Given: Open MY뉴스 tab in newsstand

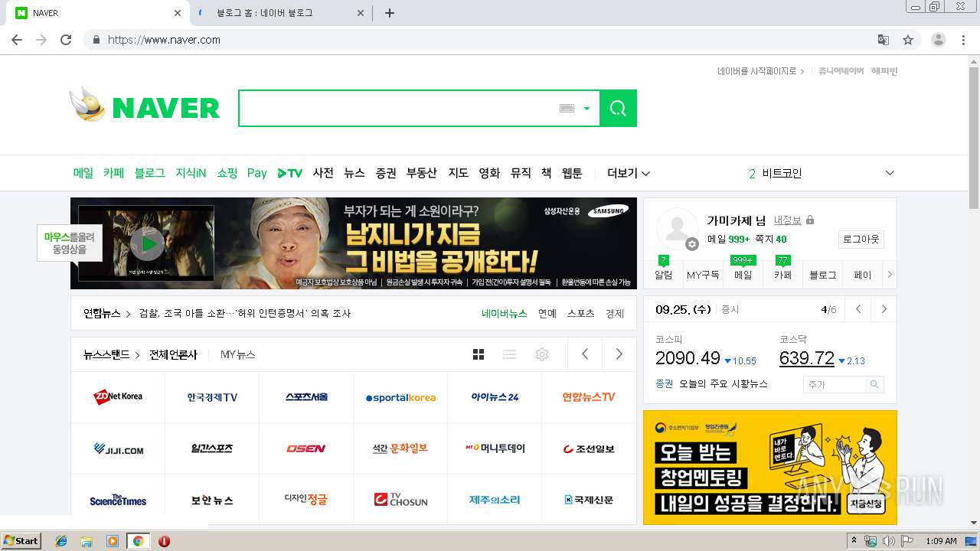Looking at the screenshot, I should click(237, 354).
